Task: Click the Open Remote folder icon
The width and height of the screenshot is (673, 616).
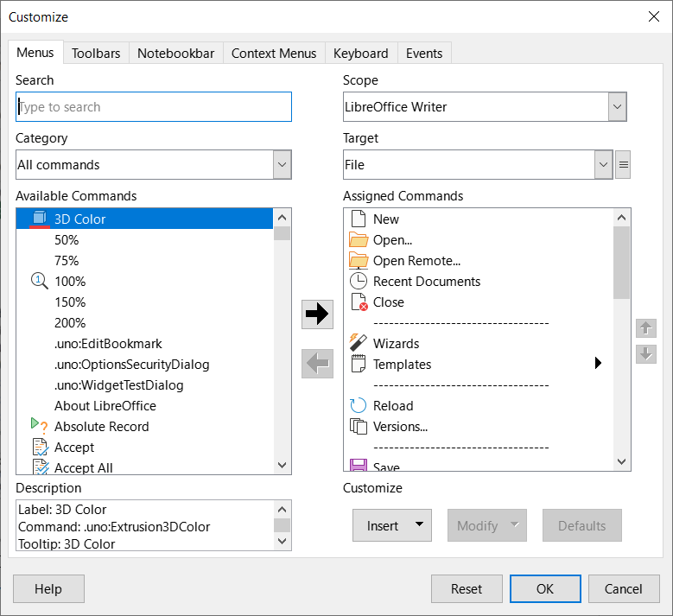Action: 359,260
